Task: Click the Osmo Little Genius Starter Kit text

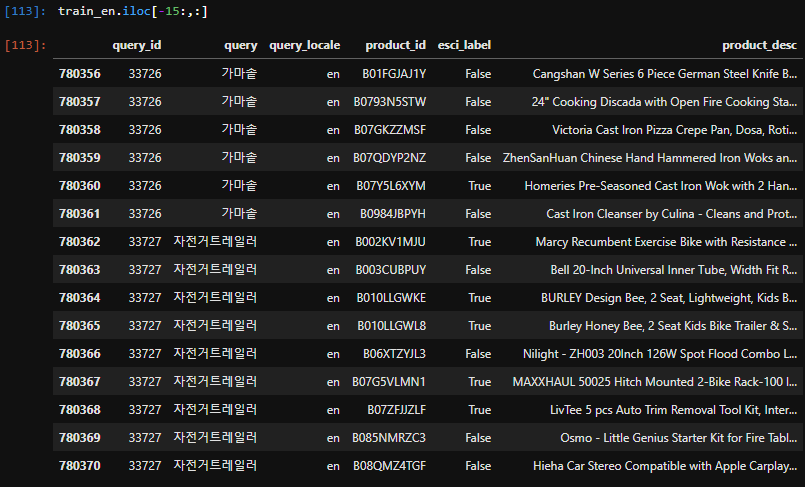Action: (679, 437)
